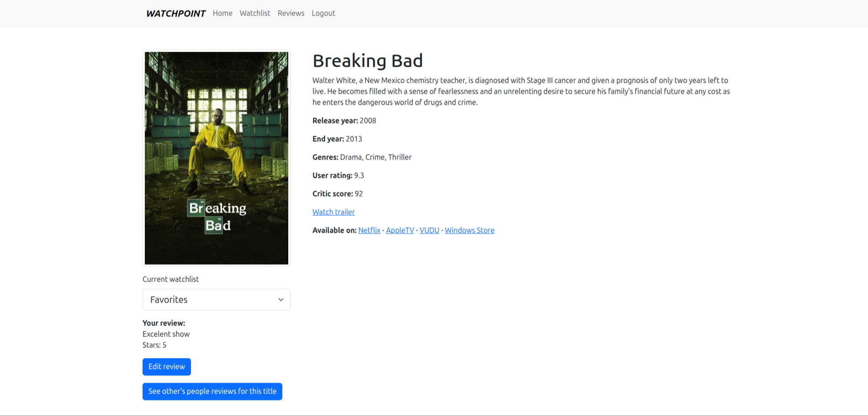Viewport: 868px width, 416px height.
Task: Open the Windows Store link
Action: point(469,230)
